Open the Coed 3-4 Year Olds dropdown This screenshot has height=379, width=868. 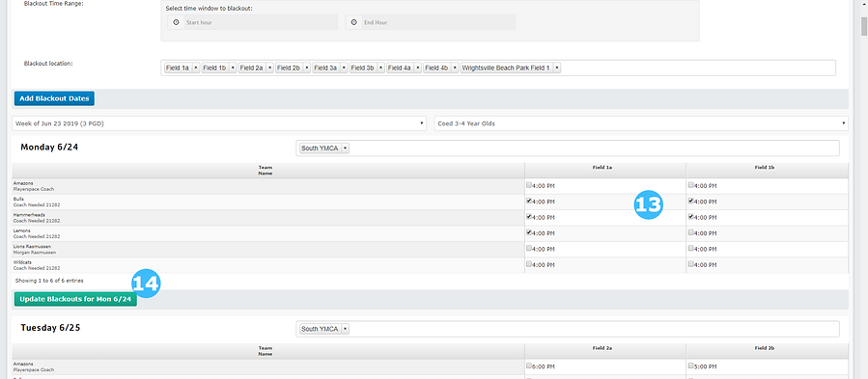[641, 123]
